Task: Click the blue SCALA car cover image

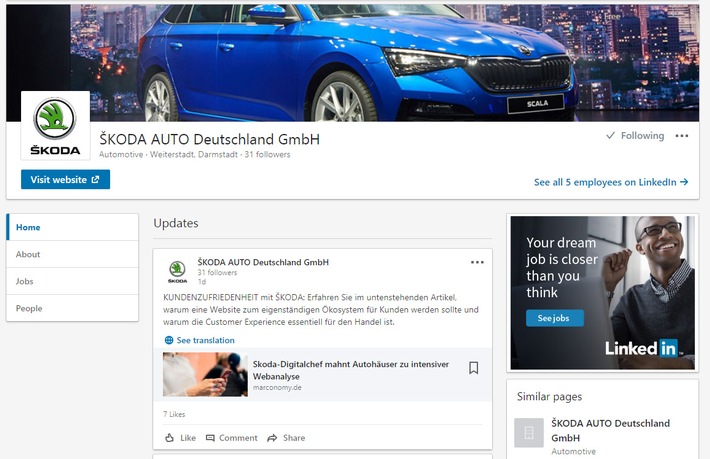Action: (352, 63)
